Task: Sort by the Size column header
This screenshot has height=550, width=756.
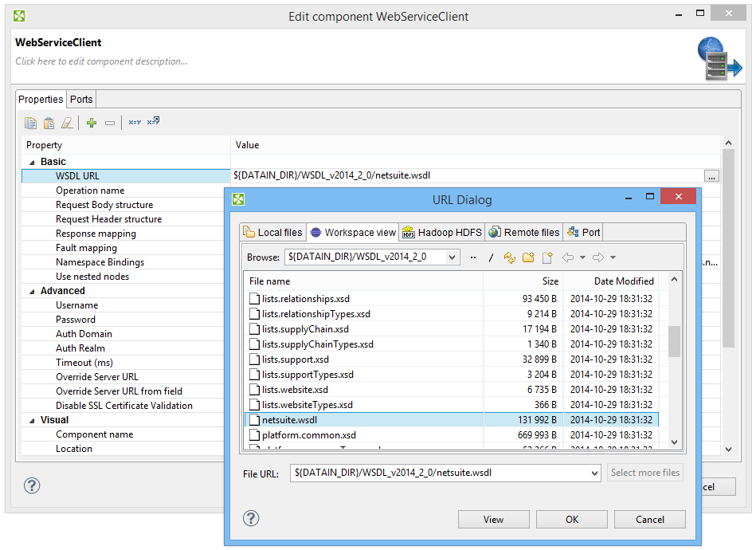Action: pos(523,281)
